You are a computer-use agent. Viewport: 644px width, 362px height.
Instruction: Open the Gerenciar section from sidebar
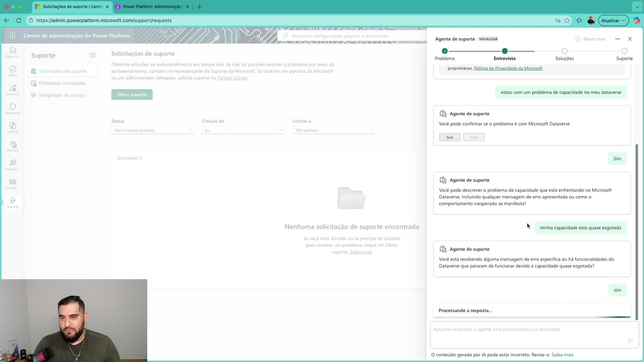coord(12,89)
